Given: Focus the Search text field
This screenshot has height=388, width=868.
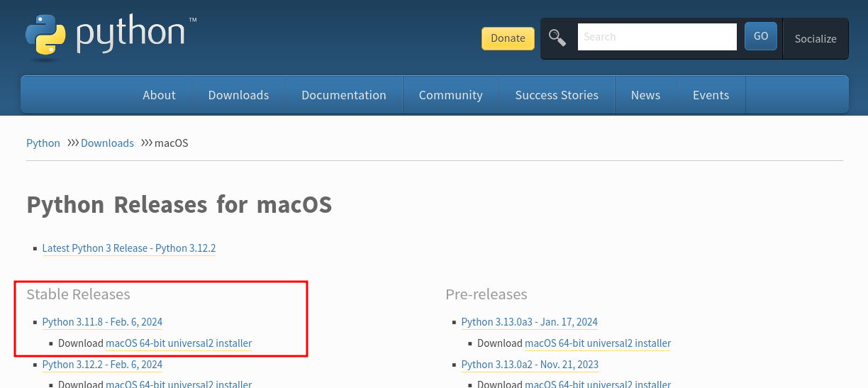Looking at the screenshot, I should [x=657, y=37].
